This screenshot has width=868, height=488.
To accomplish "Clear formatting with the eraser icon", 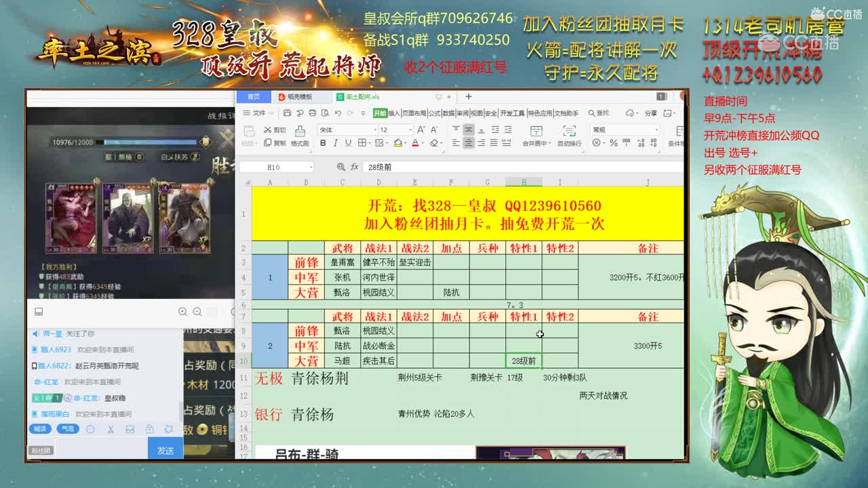I will pyautogui.click(x=435, y=143).
